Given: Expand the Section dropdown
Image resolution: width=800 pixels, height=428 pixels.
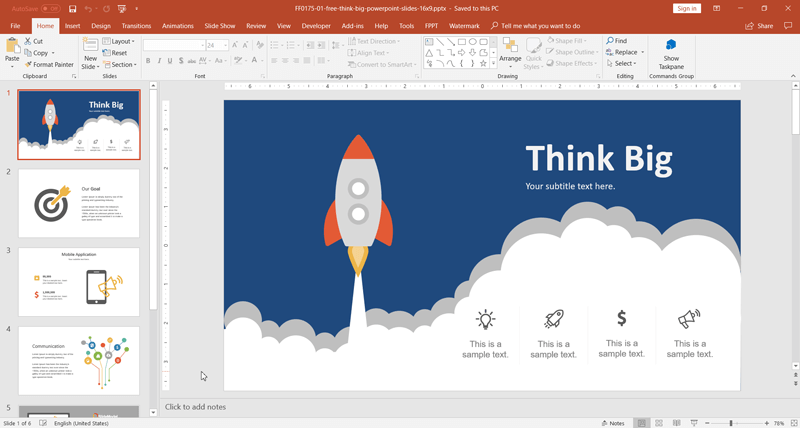Looking at the screenshot, I should tap(120, 64).
